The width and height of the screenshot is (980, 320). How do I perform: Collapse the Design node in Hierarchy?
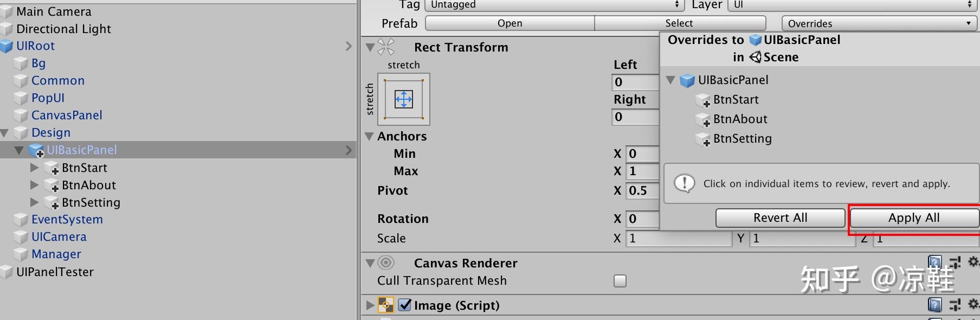tap(5, 132)
